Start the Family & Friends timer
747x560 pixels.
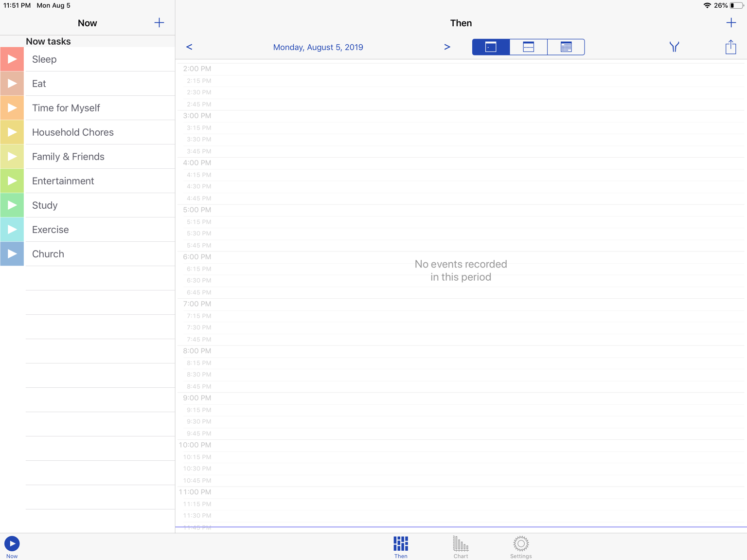12,157
